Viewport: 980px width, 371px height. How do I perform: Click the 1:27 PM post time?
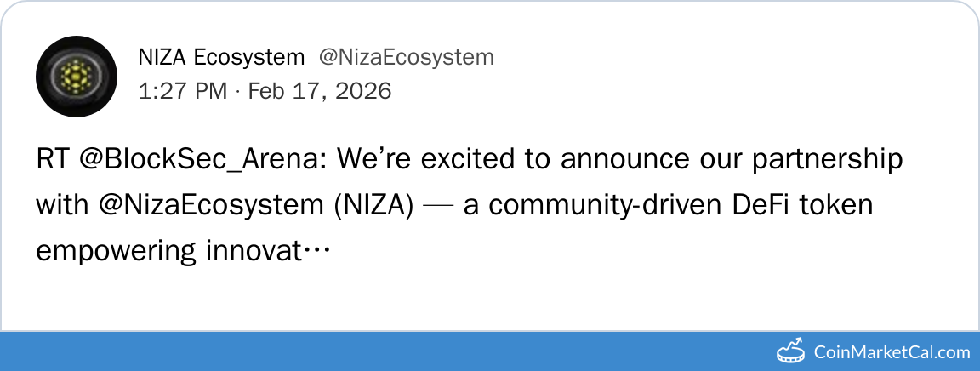pyautogui.click(x=182, y=90)
